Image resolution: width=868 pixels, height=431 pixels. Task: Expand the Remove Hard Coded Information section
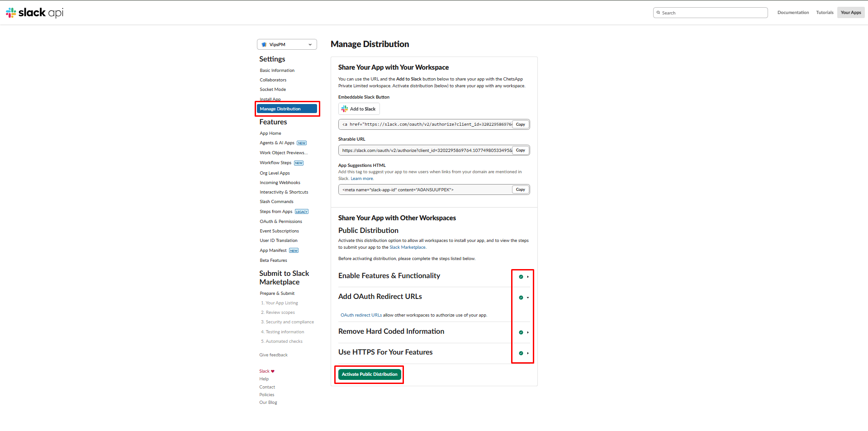point(528,332)
